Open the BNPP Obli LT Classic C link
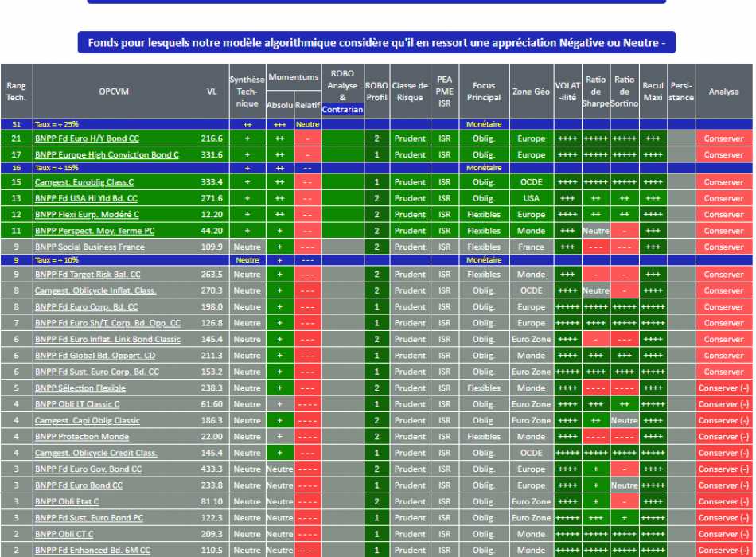756x557 pixels. pyautogui.click(x=77, y=404)
